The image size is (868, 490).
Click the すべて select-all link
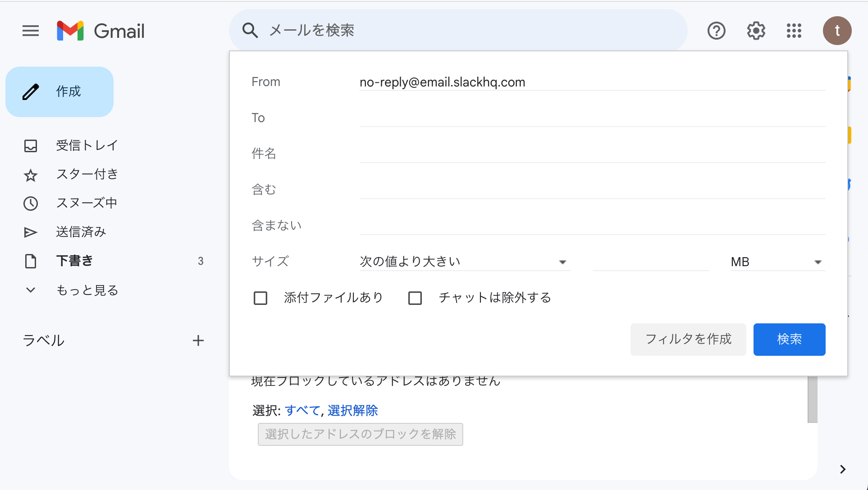tap(302, 410)
